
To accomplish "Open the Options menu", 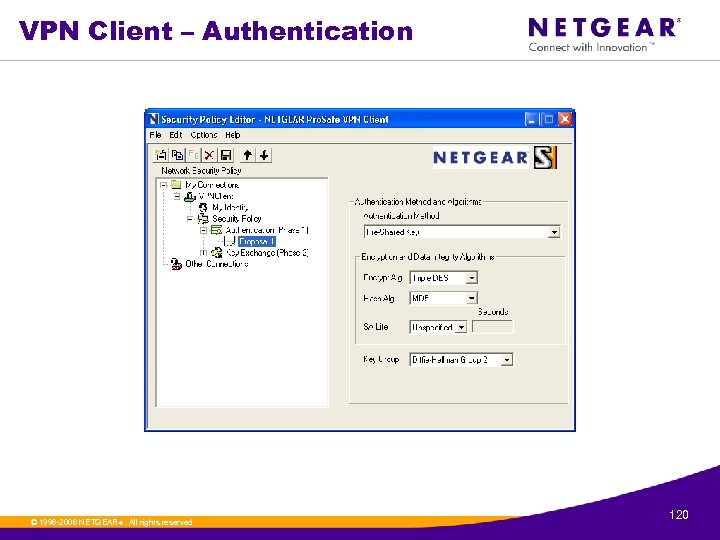I will click(x=203, y=135).
